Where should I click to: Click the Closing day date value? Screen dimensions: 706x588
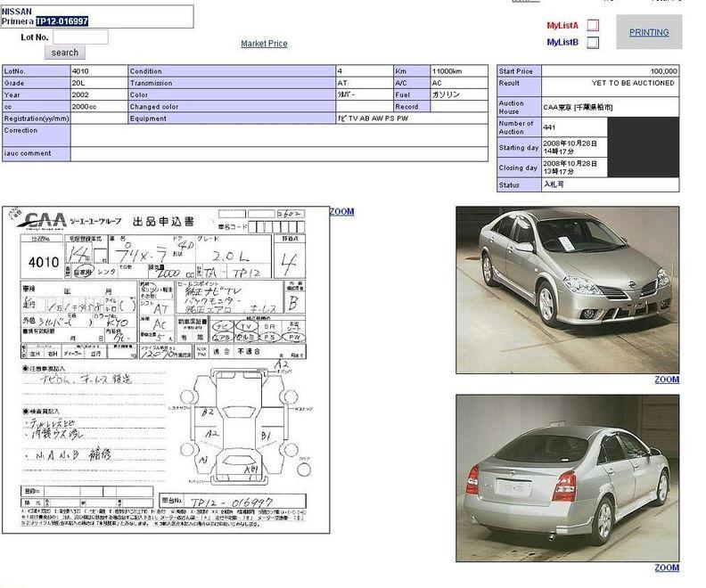point(570,167)
